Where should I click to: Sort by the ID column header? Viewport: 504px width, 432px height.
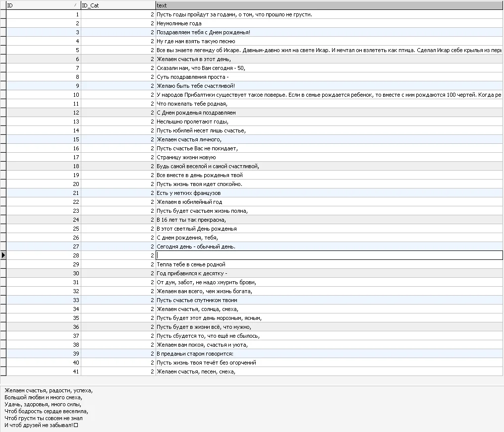pos(44,5)
